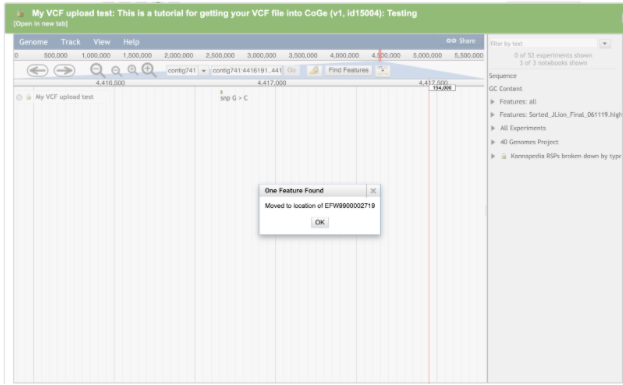Open the Genome menu
Viewport: 623px width, 385px height.
[33, 42]
